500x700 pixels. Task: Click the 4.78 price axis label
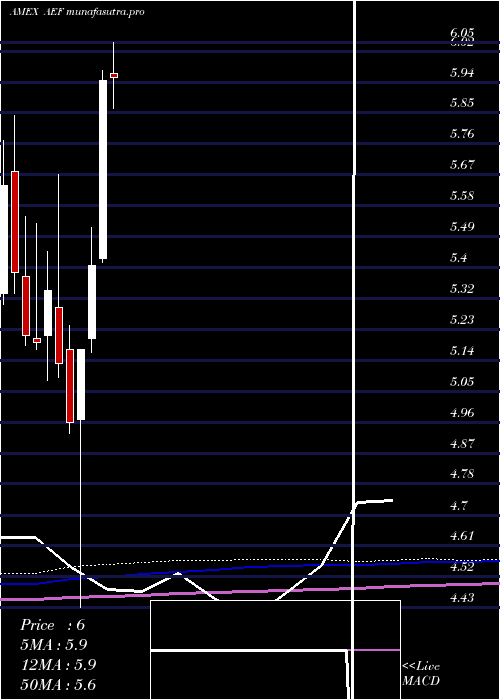pos(462,474)
